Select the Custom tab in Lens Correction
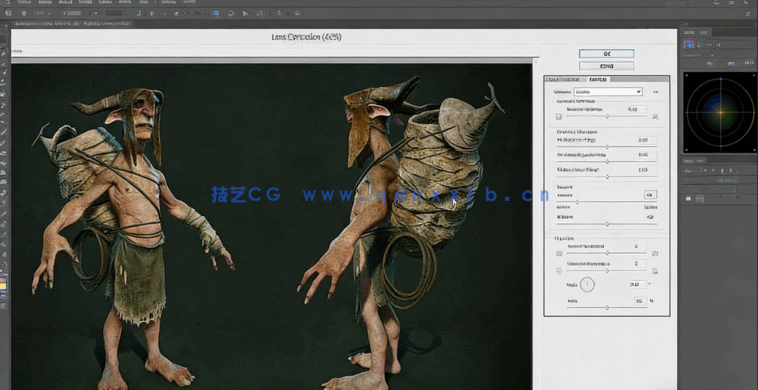The image size is (758, 390). pos(598,79)
